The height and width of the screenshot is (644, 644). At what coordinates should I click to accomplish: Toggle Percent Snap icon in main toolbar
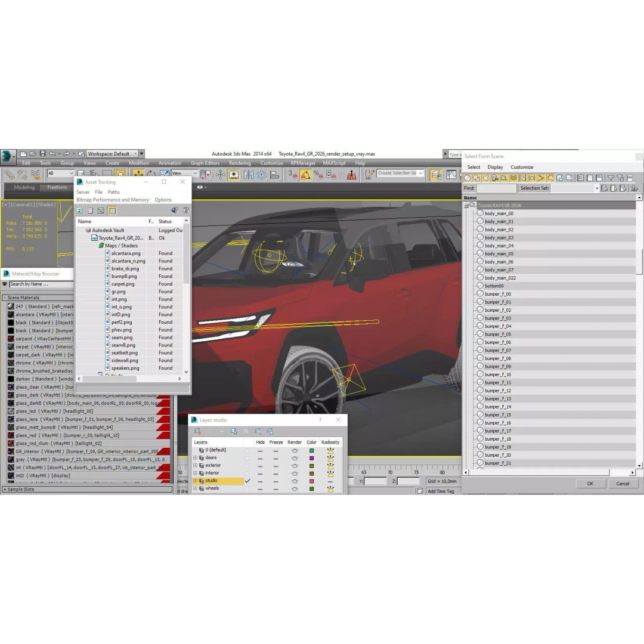tap(318, 175)
